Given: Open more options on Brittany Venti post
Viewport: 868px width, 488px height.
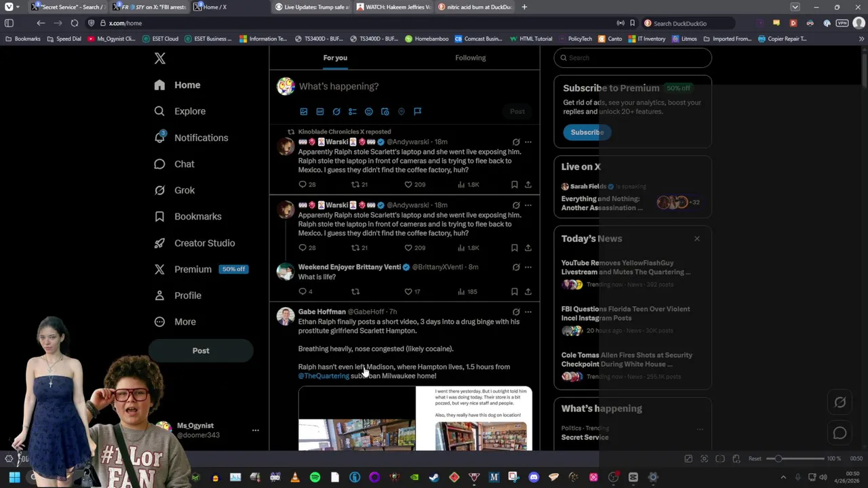Looking at the screenshot, I should pyautogui.click(x=528, y=267).
